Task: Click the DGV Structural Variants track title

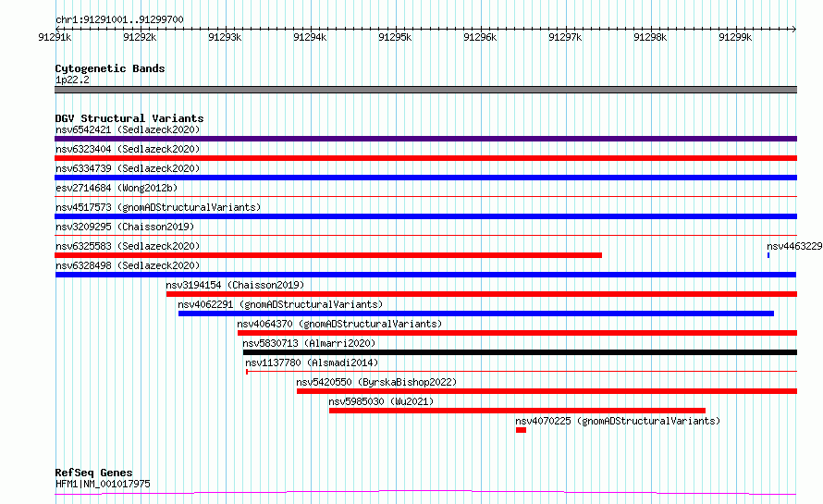Action: (x=129, y=118)
